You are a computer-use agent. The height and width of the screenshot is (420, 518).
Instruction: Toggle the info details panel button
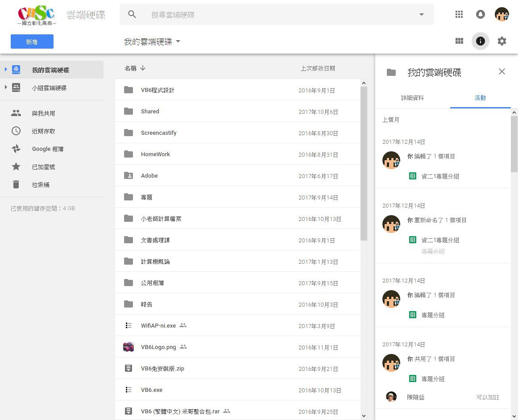(x=480, y=41)
